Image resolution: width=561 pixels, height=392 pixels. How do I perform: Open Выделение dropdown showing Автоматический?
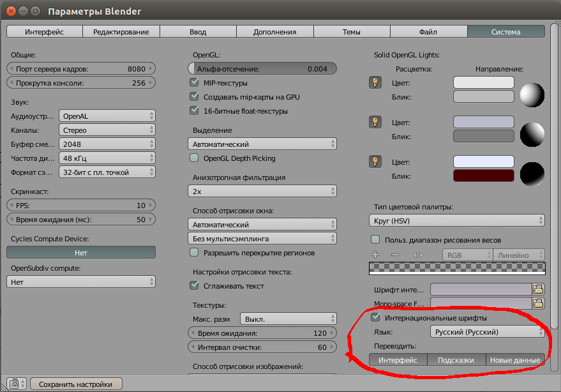point(262,144)
